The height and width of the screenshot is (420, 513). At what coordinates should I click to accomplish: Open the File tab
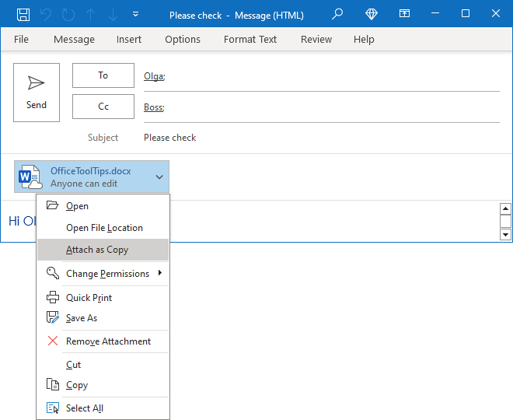(x=21, y=40)
